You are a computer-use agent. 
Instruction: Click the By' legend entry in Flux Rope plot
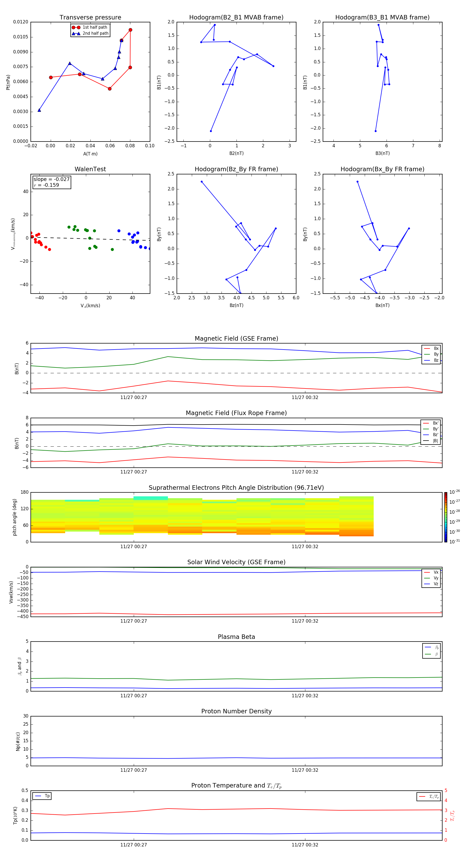coord(431,429)
